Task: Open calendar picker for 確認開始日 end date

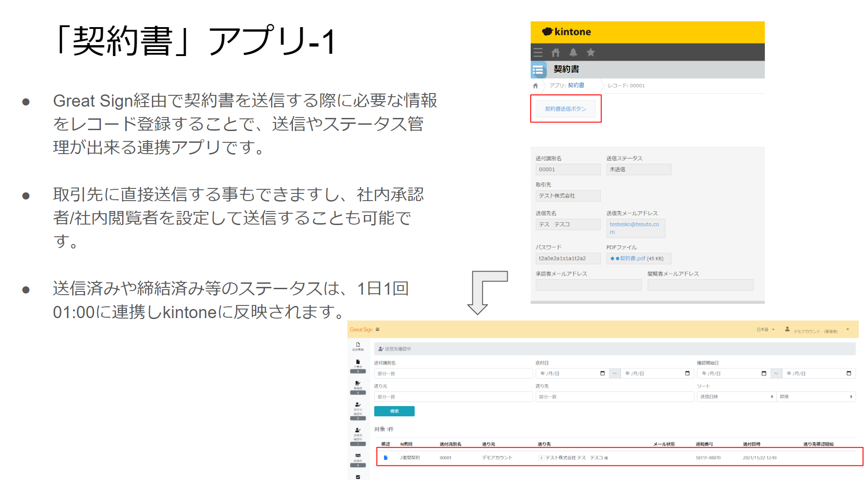Action: [849, 373]
